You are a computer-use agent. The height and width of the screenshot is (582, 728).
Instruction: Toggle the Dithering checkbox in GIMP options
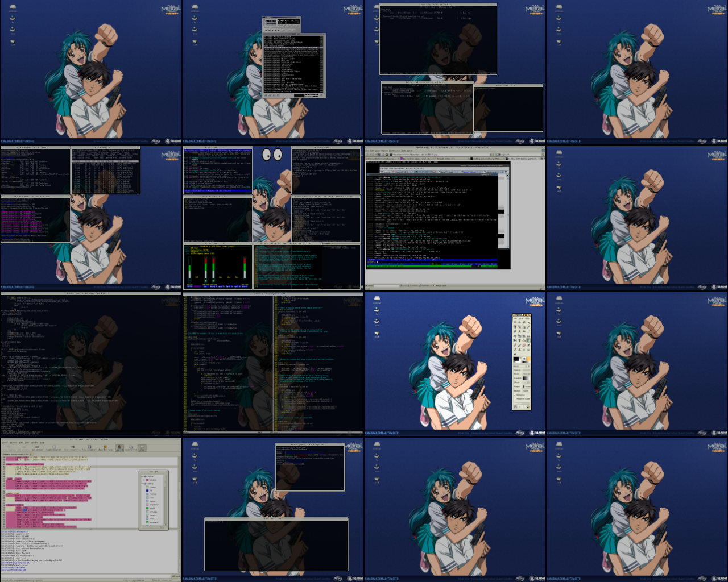pos(515,395)
